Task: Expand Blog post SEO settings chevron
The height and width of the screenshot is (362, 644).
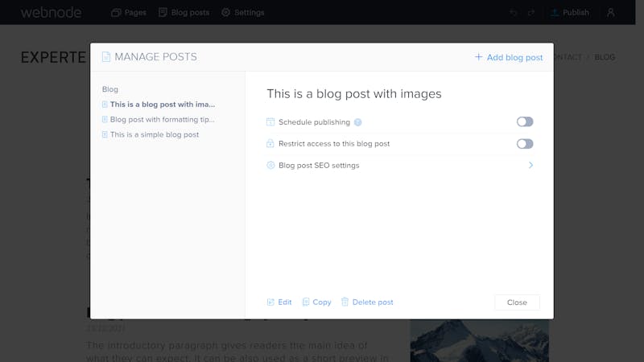Action: point(530,165)
